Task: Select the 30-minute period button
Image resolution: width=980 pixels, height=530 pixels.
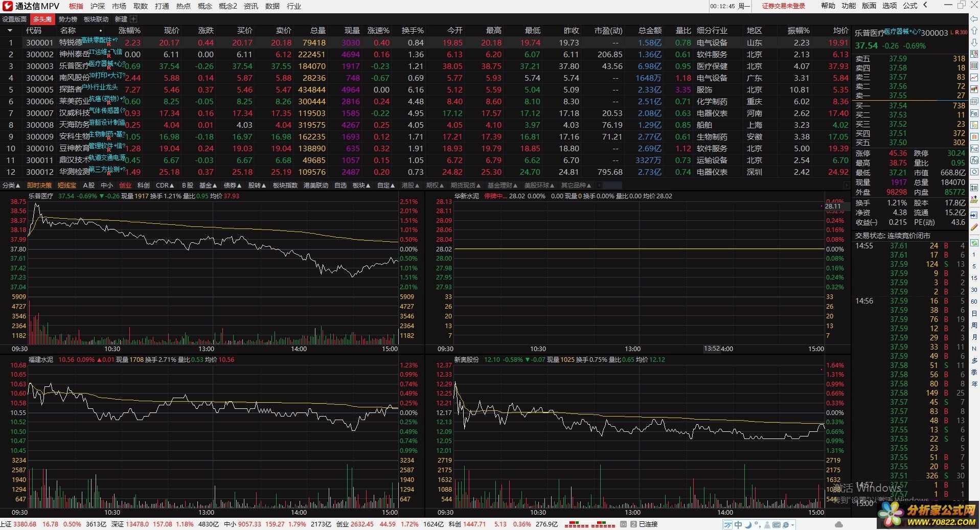Action: pos(974,290)
